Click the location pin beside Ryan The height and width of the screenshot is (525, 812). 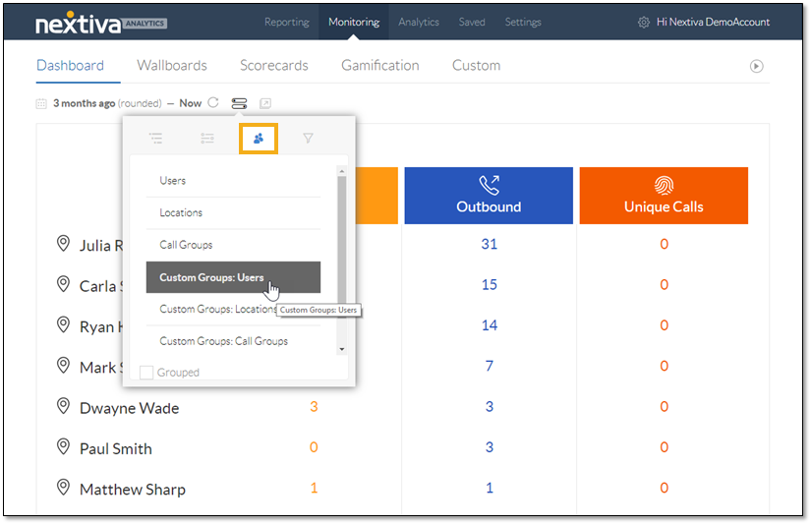(63, 324)
